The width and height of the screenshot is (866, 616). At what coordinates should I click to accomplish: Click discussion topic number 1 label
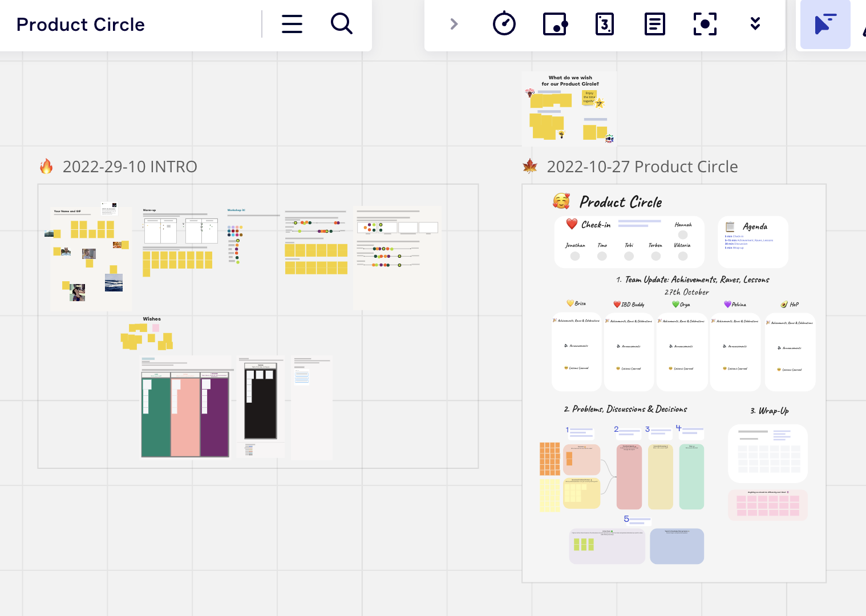pyautogui.click(x=567, y=429)
